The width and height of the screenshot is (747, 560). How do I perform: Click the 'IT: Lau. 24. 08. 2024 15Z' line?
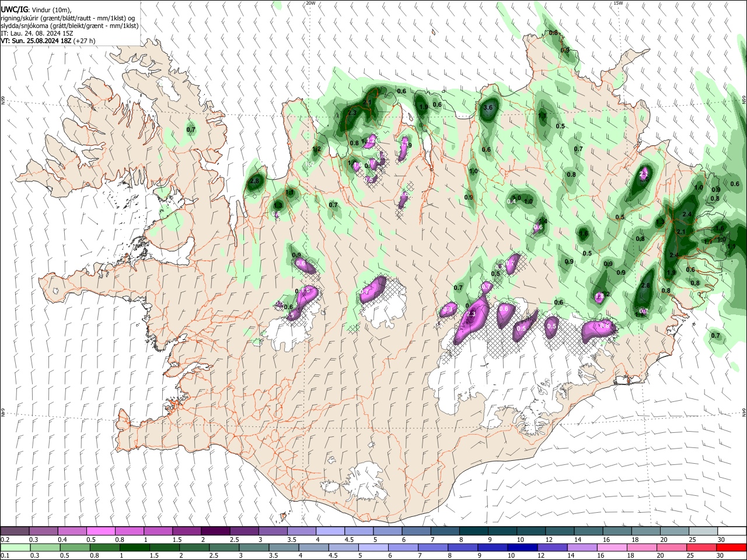(37, 34)
